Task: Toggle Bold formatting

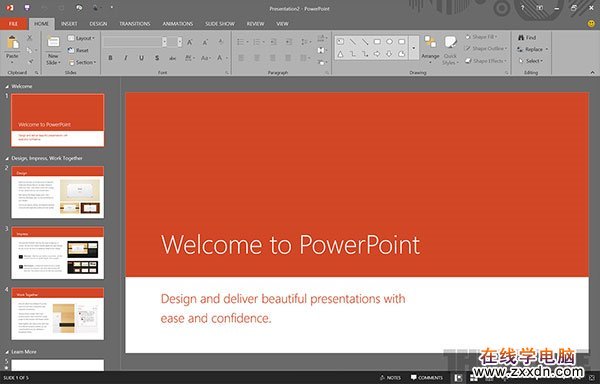Action: 111,58
